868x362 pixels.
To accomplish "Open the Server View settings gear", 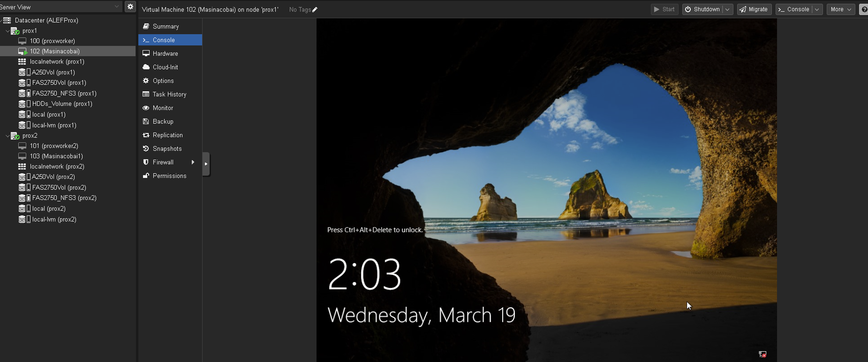I will click(x=130, y=7).
